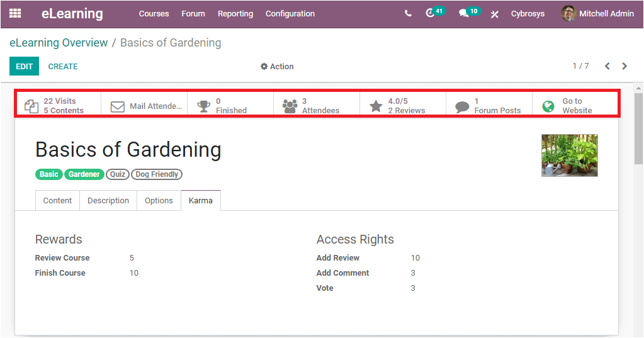Switch to the Description tab
The height and width of the screenshot is (338, 644).
coord(108,201)
